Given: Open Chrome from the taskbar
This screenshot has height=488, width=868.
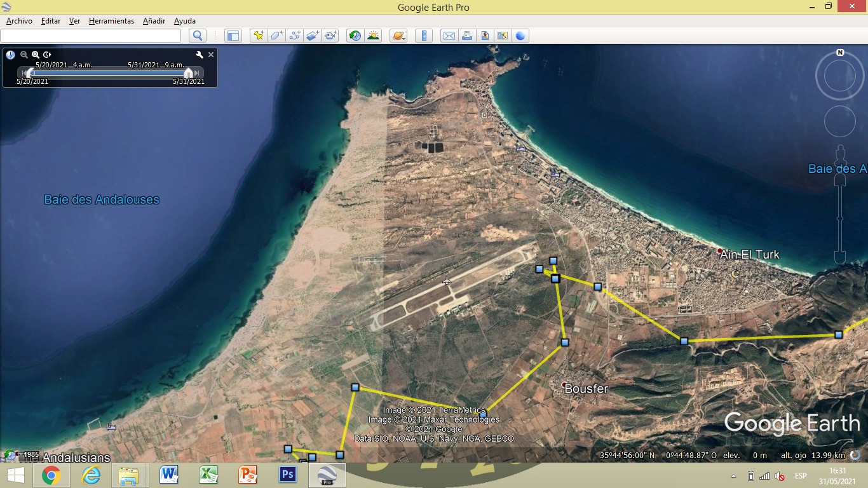Looking at the screenshot, I should (x=51, y=475).
